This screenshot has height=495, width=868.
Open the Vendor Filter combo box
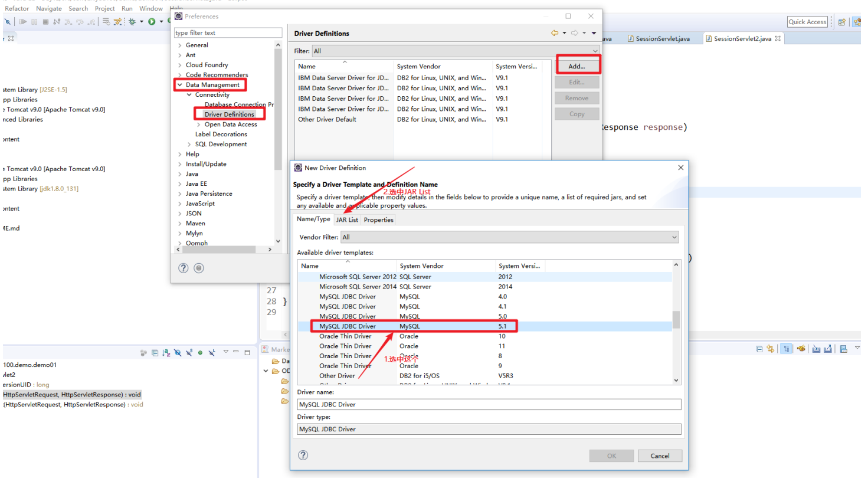509,237
